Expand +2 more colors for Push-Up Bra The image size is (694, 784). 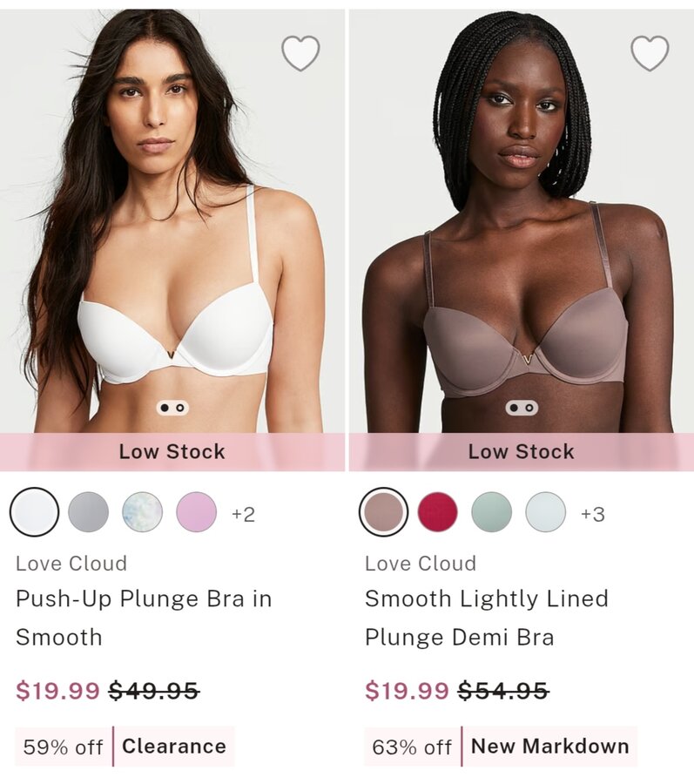tap(243, 514)
